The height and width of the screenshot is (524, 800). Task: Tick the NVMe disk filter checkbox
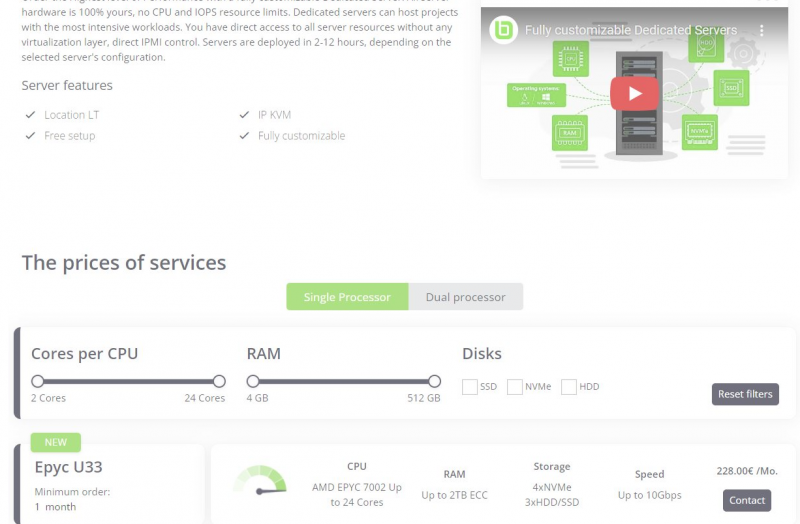click(514, 387)
